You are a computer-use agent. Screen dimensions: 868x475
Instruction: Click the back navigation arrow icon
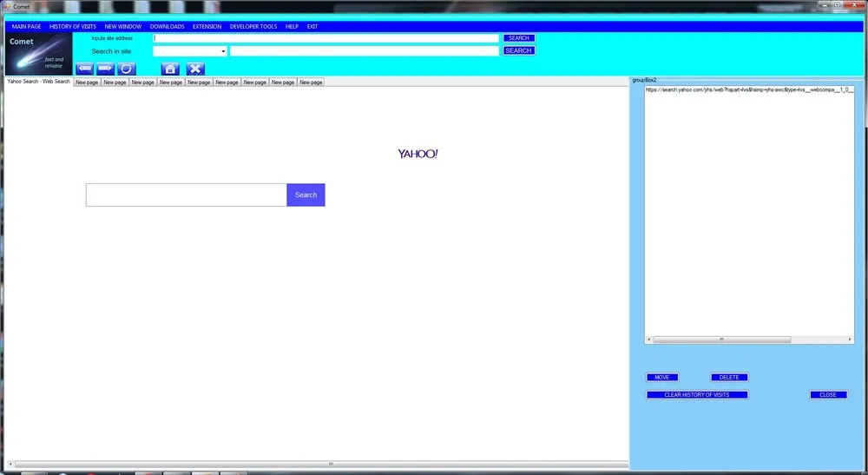tap(84, 69)
